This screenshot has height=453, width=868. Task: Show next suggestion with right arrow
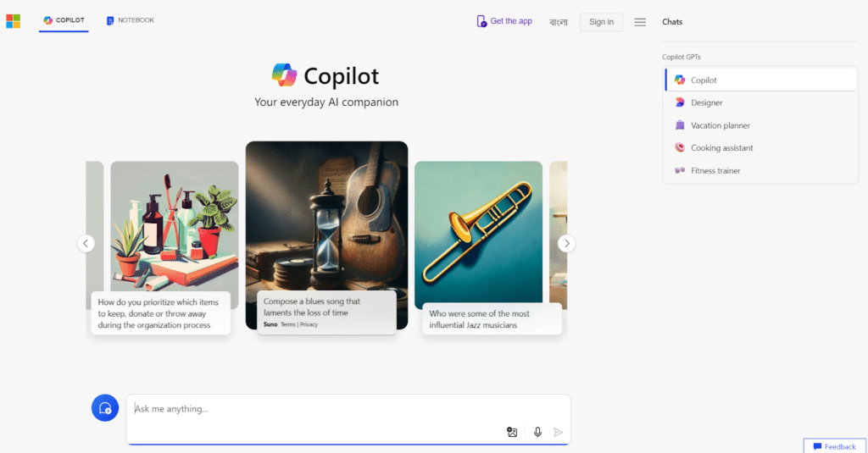[x=566, y=243]
